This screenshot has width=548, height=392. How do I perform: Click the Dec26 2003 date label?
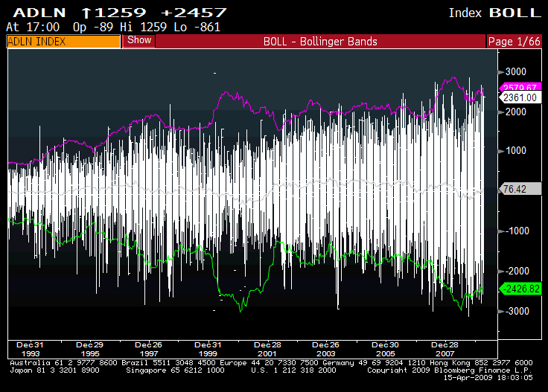[x=325, y=349]
